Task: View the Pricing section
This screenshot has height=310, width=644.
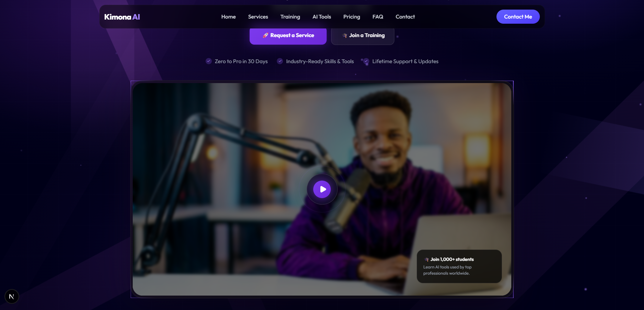Action: tap(351, 17)
